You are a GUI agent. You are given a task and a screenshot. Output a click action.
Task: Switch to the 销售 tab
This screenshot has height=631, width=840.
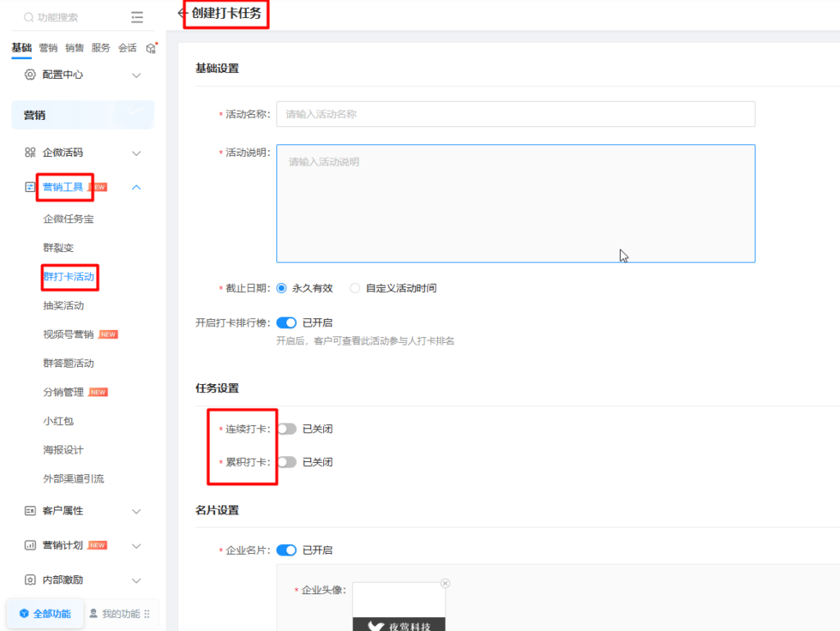coord(75,48)
